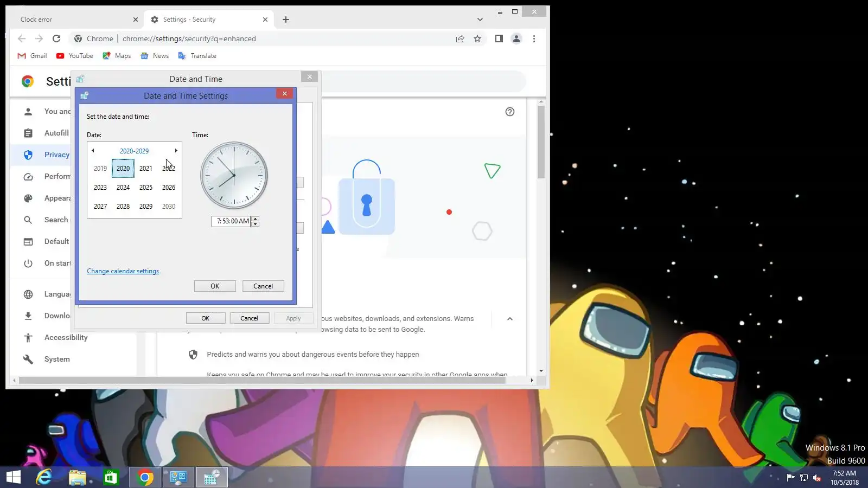Switch to Chrome in the taskbar

pyautogui.click(x=145, y=477)
